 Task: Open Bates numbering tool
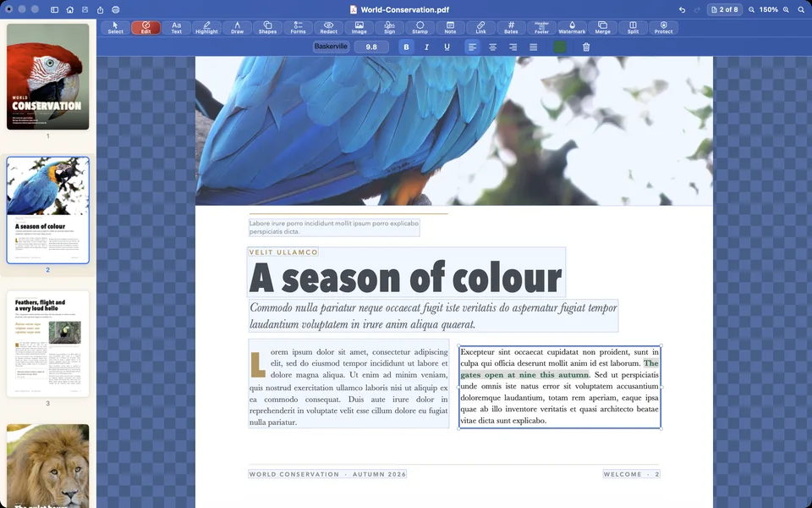[x=511, y=28]
